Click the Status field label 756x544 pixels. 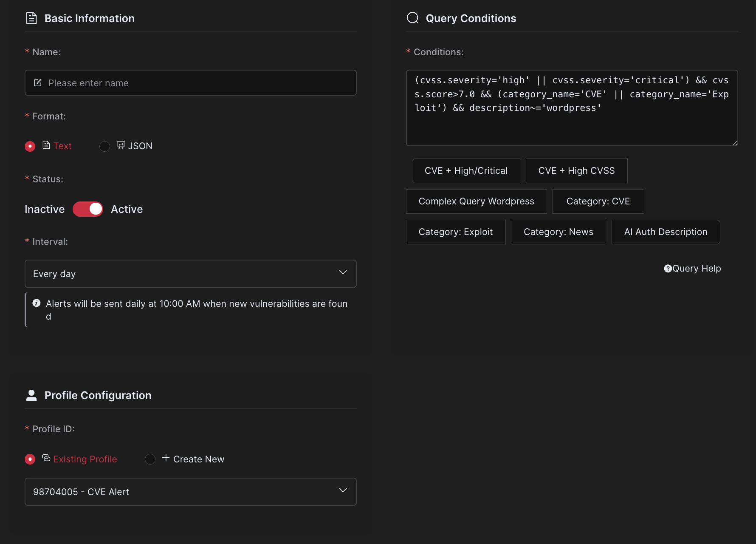48,179
